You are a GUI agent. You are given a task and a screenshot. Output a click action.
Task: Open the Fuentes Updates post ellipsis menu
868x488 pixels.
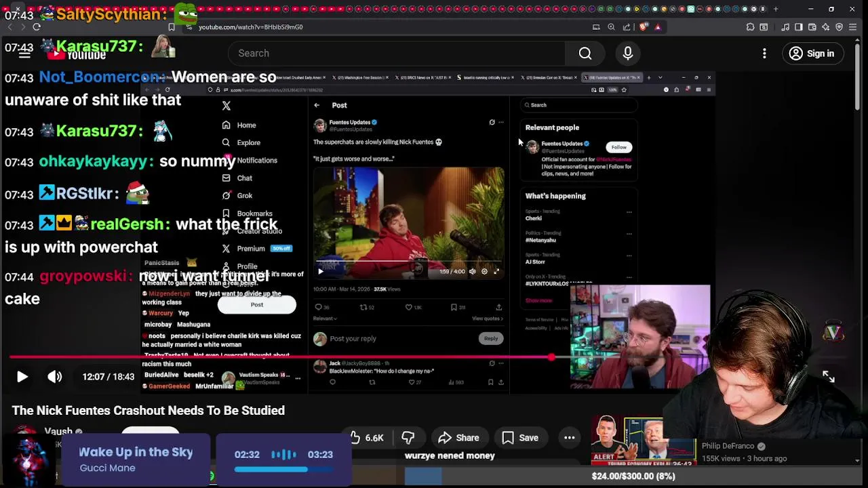click(x=501, y=123)
